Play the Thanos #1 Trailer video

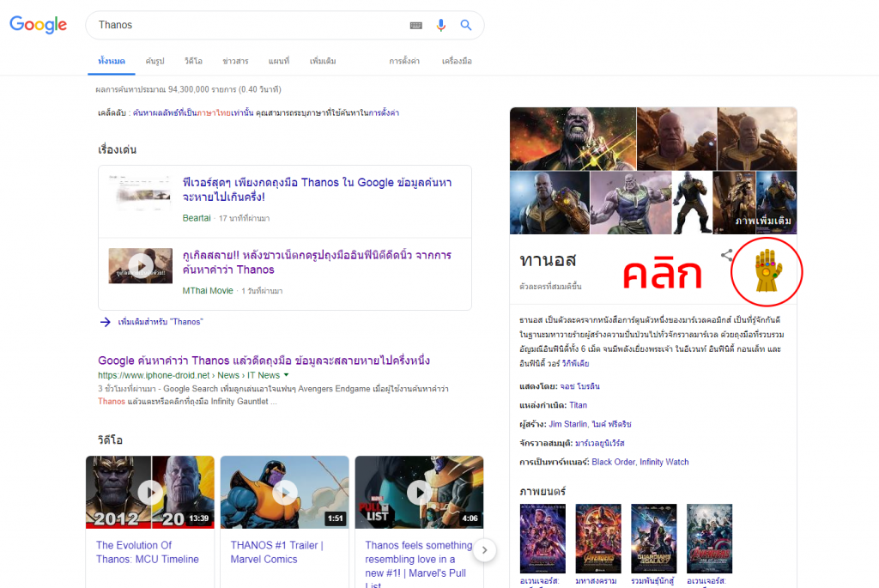tap(284, 492)
